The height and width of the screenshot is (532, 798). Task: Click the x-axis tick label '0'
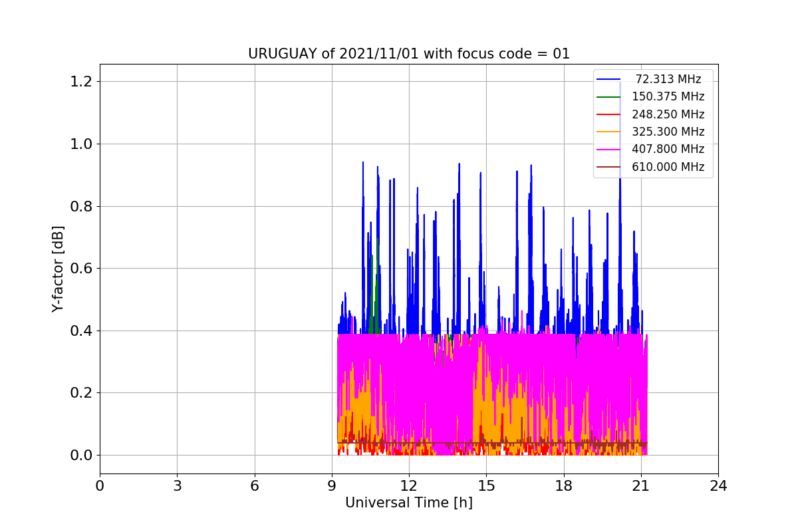click(x=100, y=486)
